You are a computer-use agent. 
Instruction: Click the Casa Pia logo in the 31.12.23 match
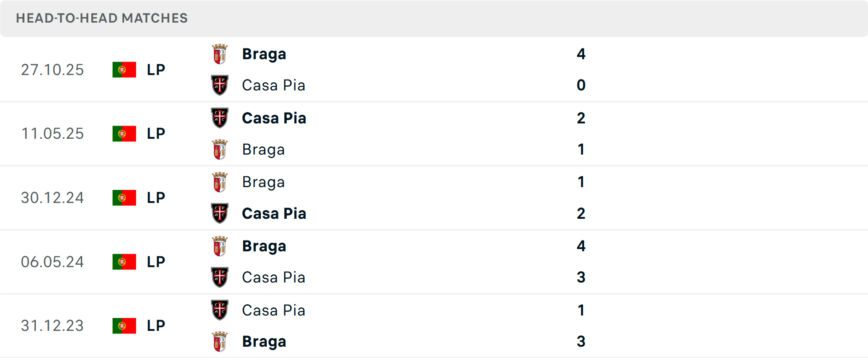point(220,310)
